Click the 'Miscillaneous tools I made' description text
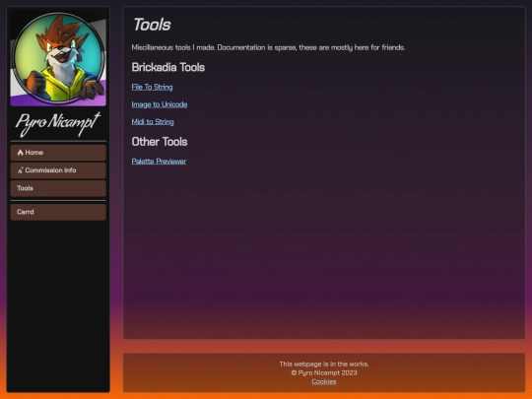Viewport: 532px width, 399px height. (268, 47)
